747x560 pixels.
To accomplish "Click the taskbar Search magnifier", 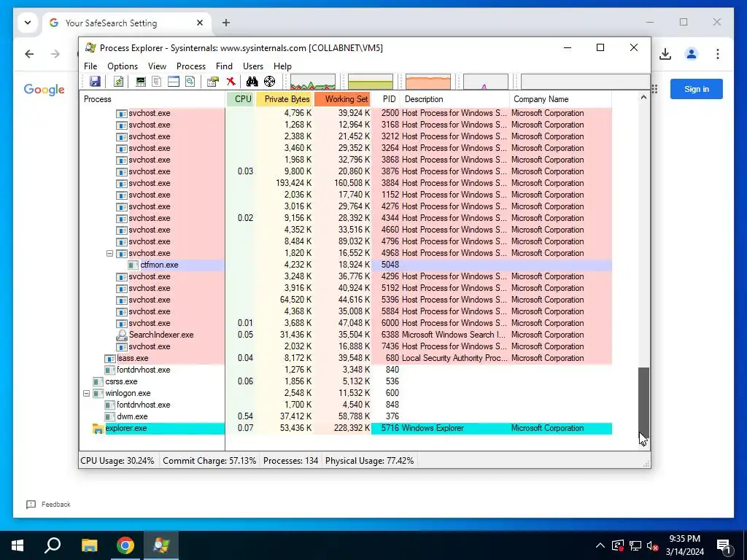I will tap(53, 545).
